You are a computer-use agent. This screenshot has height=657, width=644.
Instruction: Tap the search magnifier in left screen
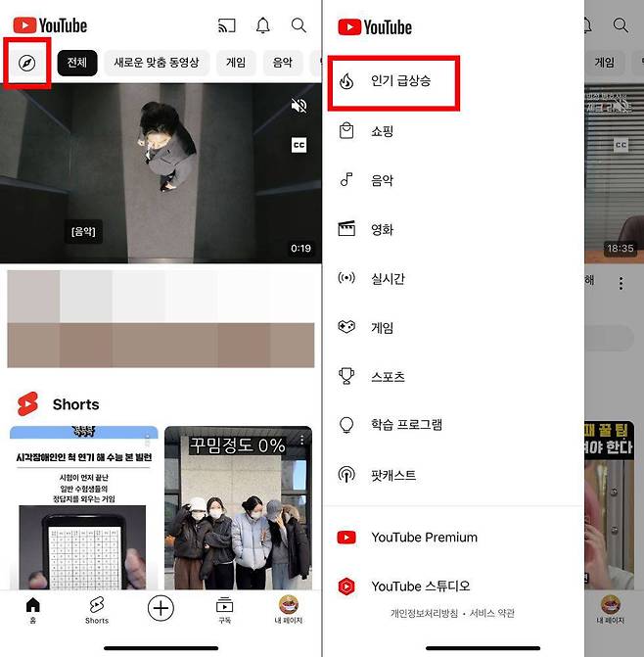point(299,25)
